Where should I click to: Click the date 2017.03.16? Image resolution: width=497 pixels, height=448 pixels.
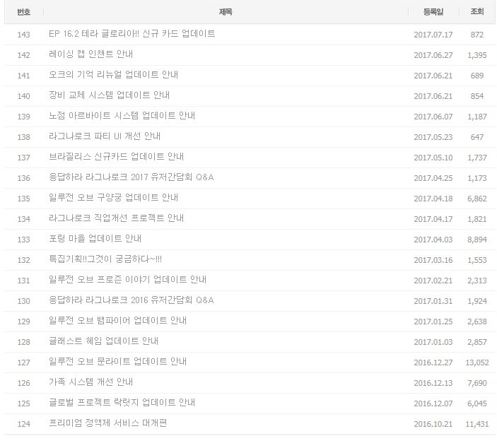(433, 260)
